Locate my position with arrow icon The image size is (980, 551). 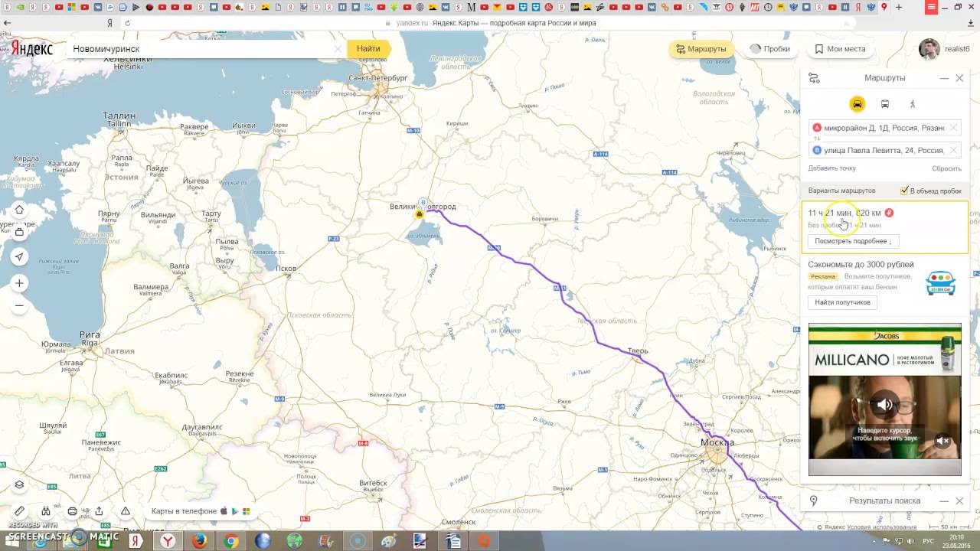[x=19, y=256]
